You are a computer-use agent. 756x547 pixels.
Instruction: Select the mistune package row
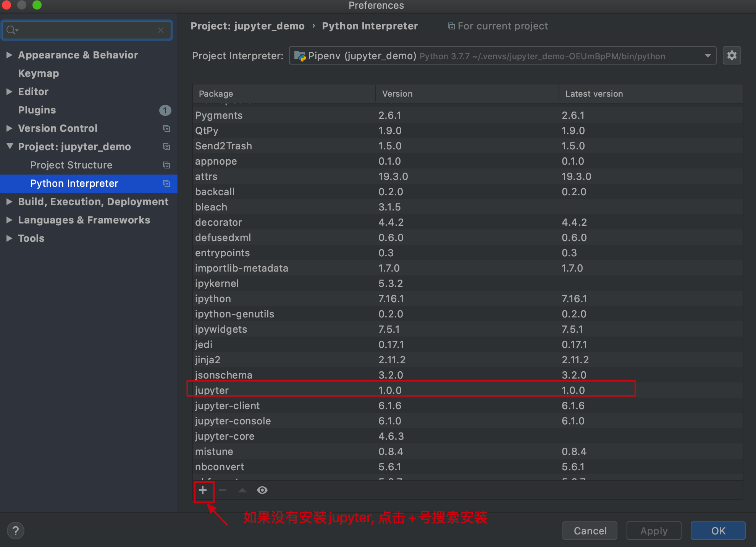[x=468, y=452]
